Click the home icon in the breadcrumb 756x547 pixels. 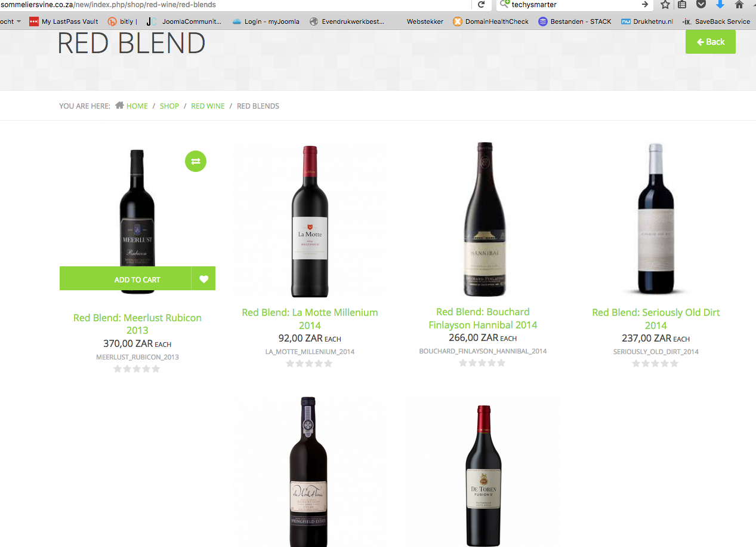point(119,105)
